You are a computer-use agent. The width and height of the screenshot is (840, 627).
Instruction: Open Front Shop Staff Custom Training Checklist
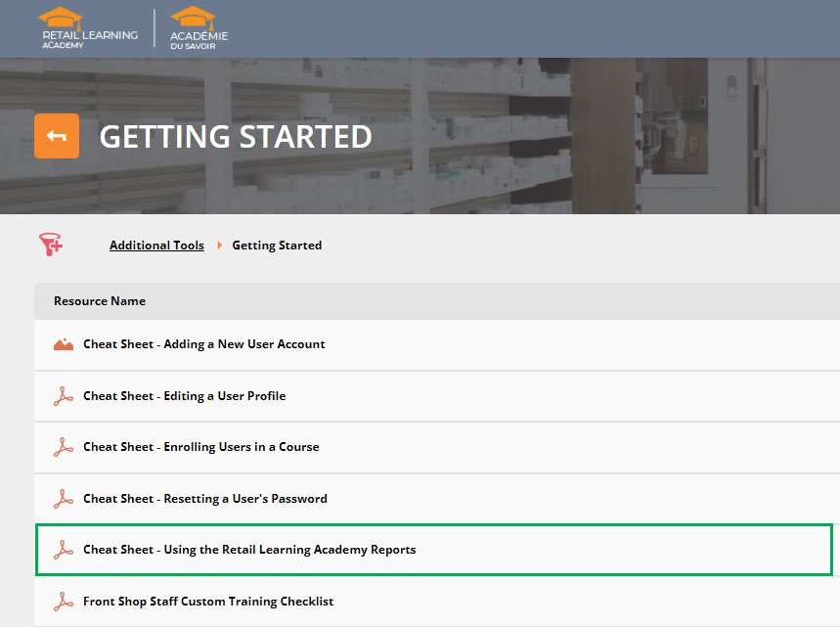click(x=208, y=602)
